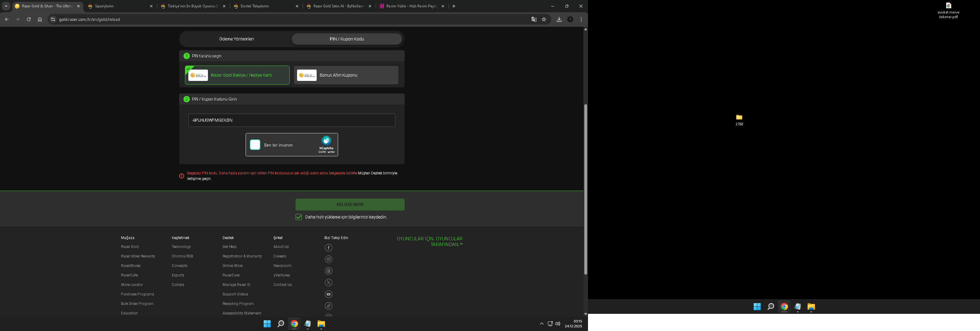Open Razer's YouTube icon in footer

[x=328, y=295]
